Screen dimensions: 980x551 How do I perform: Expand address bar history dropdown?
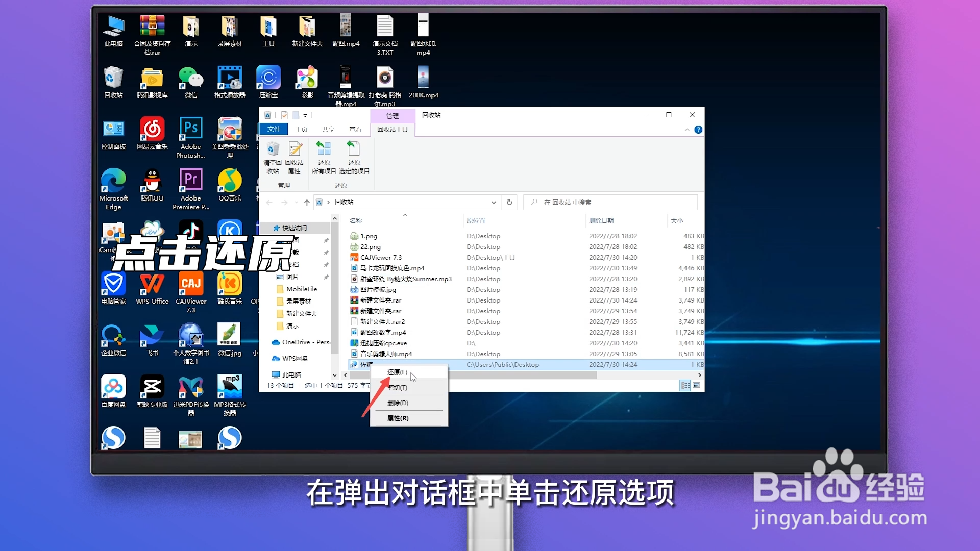[x=493, y=202]
